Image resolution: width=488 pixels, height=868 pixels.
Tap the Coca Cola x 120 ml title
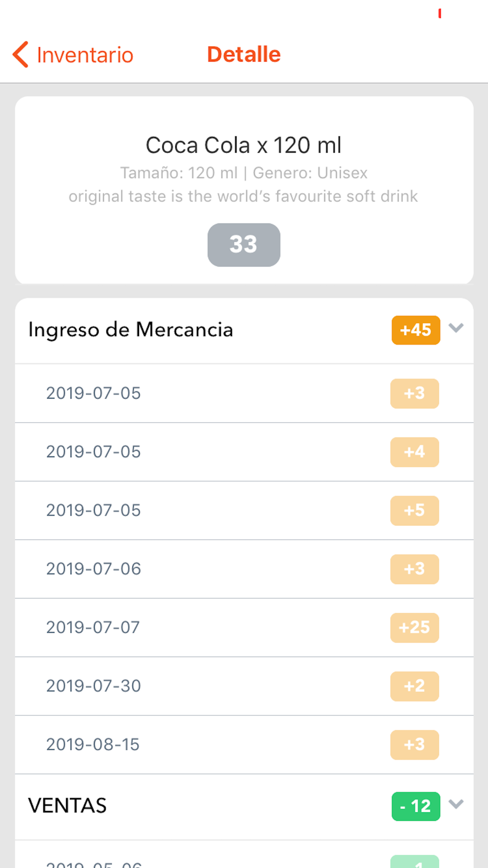pos(244,145)
